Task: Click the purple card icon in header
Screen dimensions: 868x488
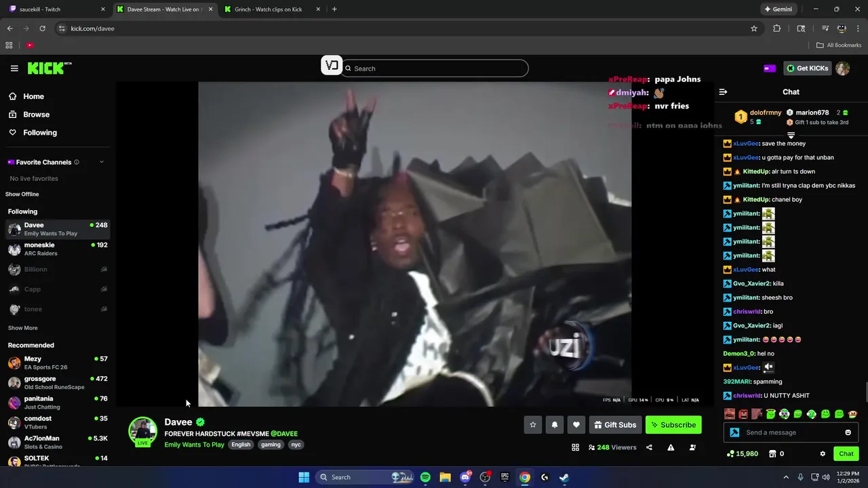Action: (770, 68)
